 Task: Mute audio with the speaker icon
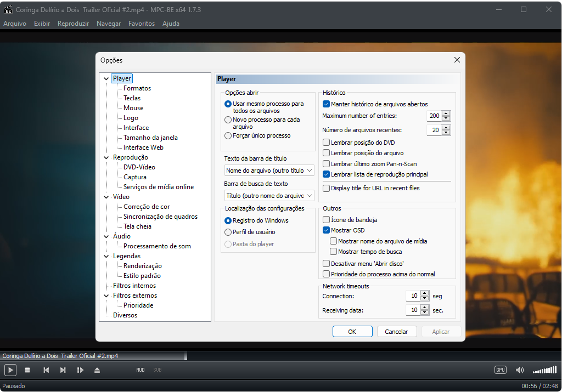click(x=520, y=370)
